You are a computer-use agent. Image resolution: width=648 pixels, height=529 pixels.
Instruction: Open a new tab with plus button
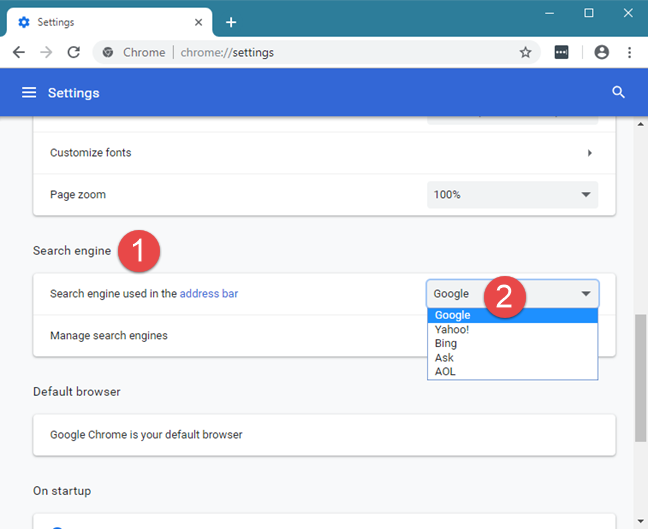coord(231,22)
